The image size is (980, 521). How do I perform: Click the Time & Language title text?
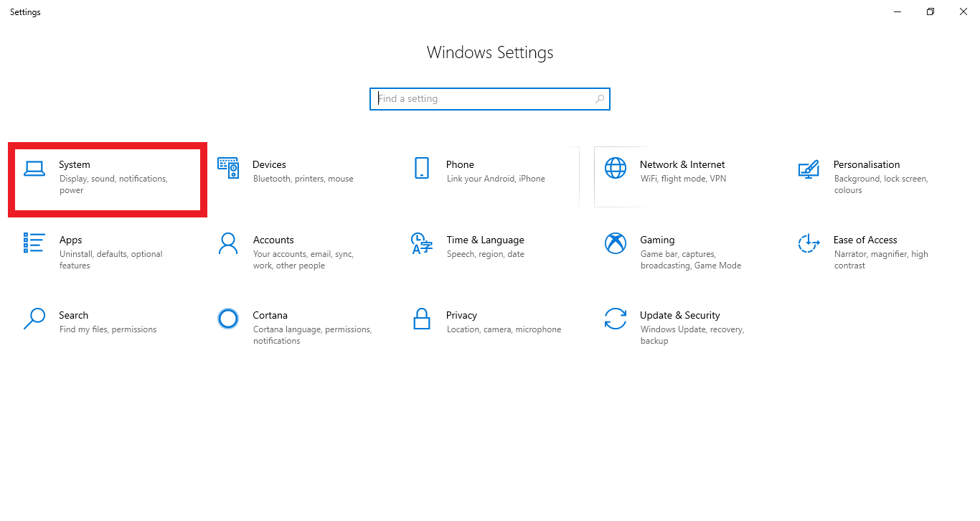485,240
